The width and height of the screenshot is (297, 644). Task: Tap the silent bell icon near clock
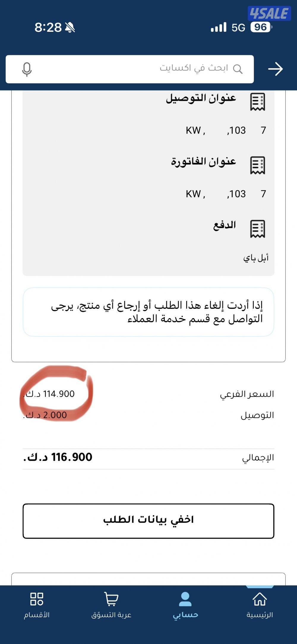tap(70, 28)
